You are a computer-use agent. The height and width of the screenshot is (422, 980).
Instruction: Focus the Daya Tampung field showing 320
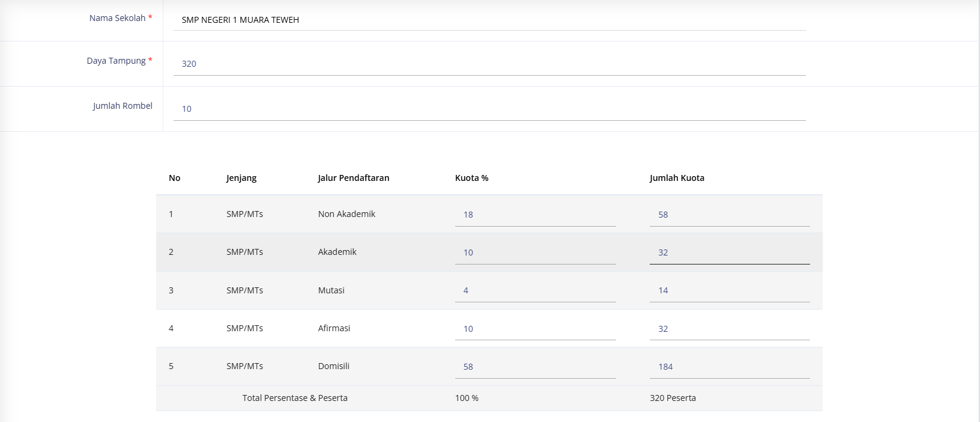point(489,64)
